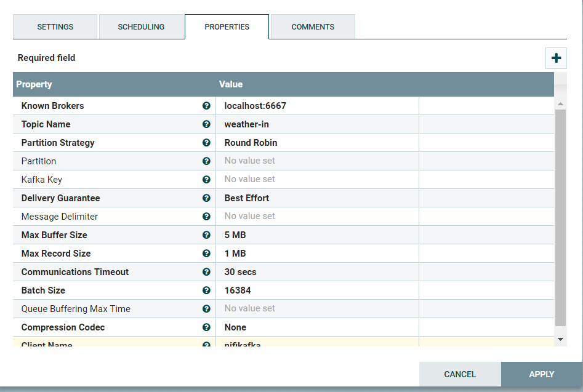Click help icon next to Compression Codec
Viewport: 583px width, 392px height.
[206, 327]
